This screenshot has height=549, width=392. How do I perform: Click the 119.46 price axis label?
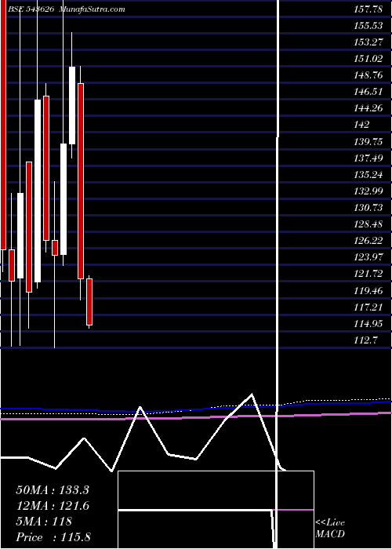click(x=368, y=290)
